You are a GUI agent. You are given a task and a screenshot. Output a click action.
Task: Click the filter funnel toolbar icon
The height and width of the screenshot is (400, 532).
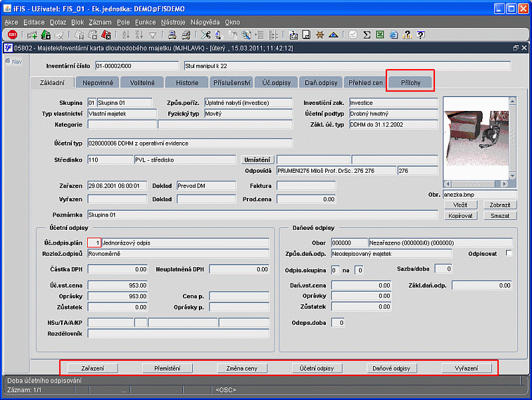tap(152, 35)
